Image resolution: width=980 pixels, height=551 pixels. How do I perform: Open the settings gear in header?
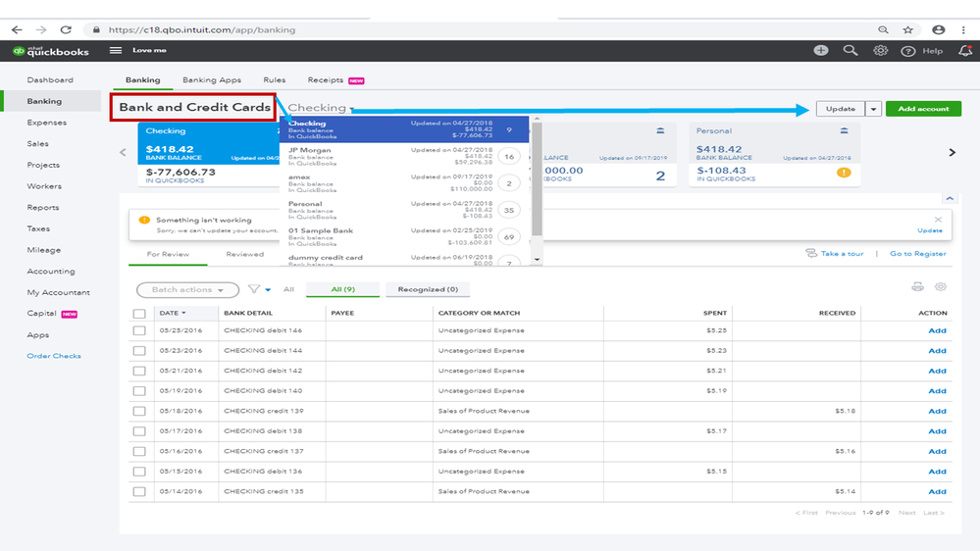click(x=881, y=51)
